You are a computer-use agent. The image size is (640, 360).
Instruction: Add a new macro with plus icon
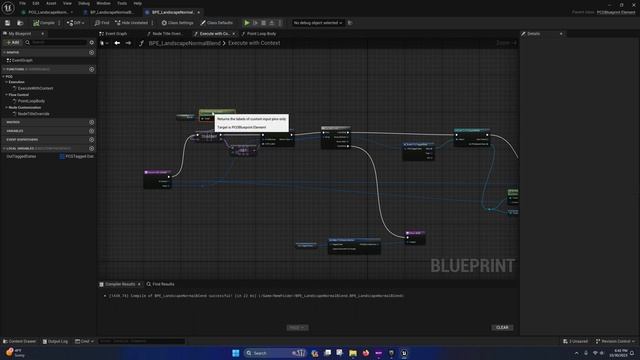91,122
